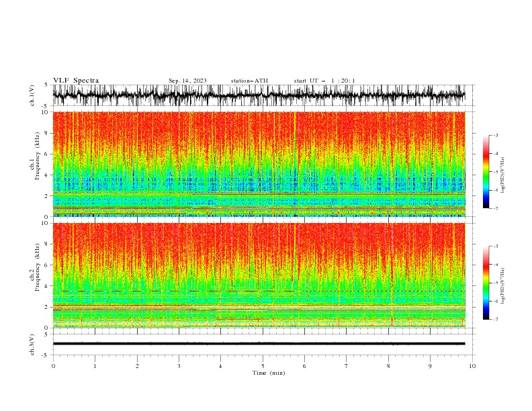Image resolution: width=532 pixels, height=411 pixels.
Task: Click time axis tick label '10'
Action: (x=472, y=366)
